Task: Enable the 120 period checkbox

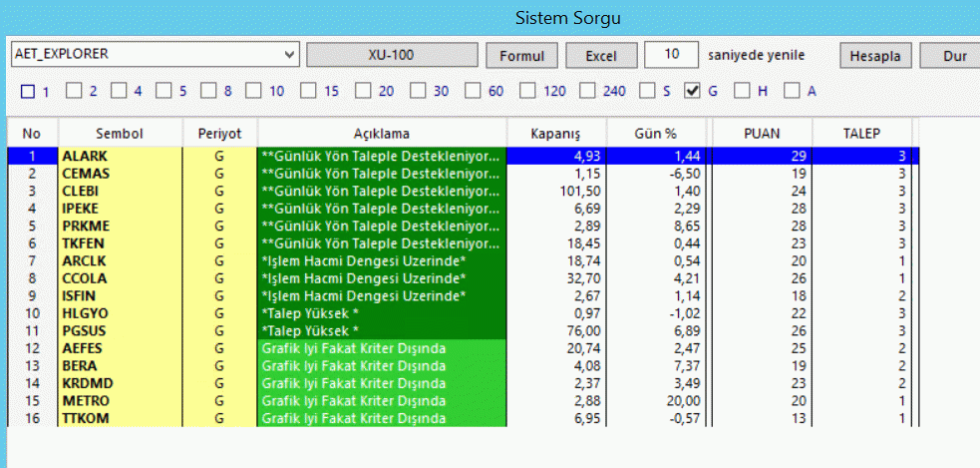Action: click(527, 92)
